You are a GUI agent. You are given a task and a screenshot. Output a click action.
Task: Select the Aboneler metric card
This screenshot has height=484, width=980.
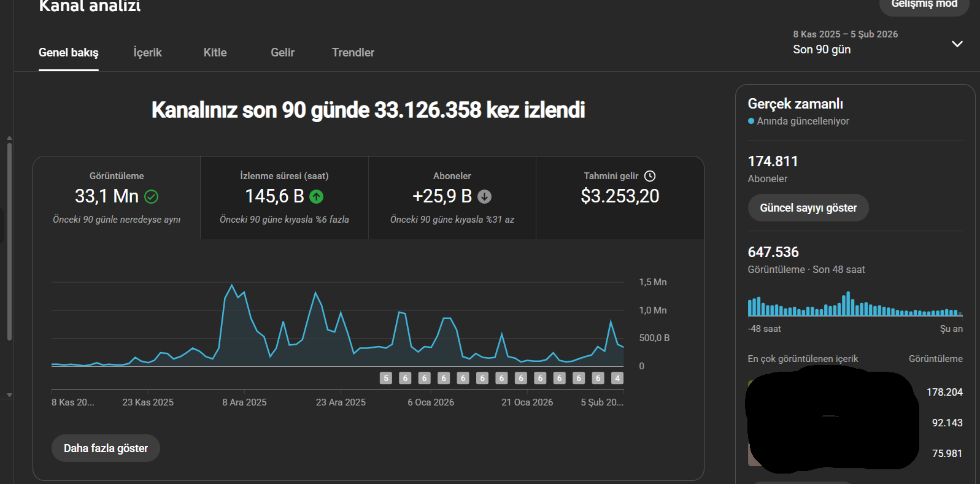coord(452,198)
